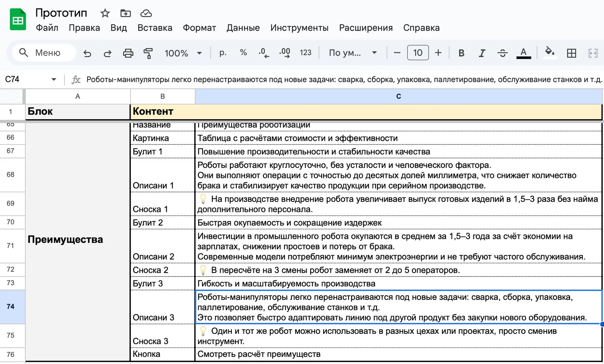Select column C header
This screenshot has width=604, height=364.
399,97
